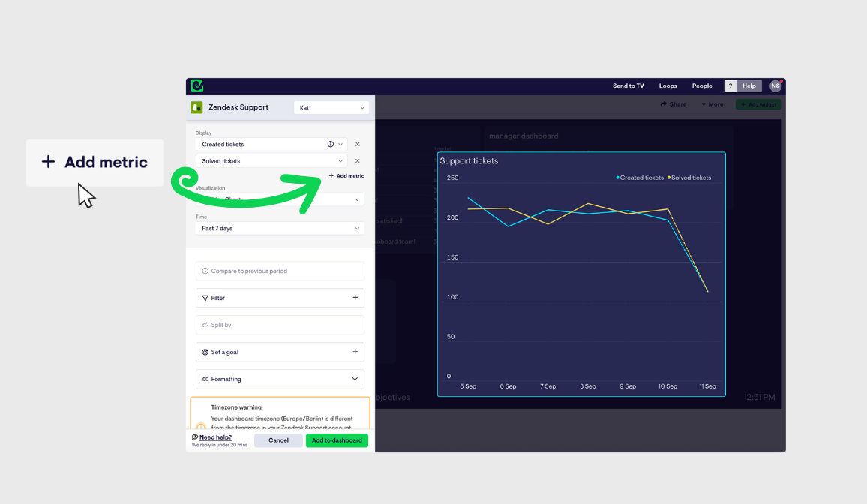867x504 pixels.
Task: Click the Geckoboard logo icon
Action: click(196, 85)
